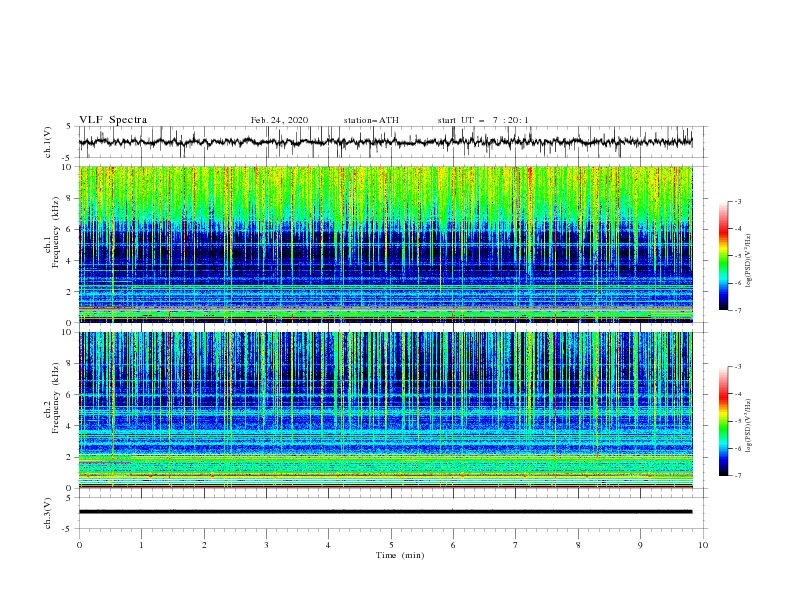Click the time axis tick label "5"
792x612 pixels.
pyautogui.click(x=391, y=545)
